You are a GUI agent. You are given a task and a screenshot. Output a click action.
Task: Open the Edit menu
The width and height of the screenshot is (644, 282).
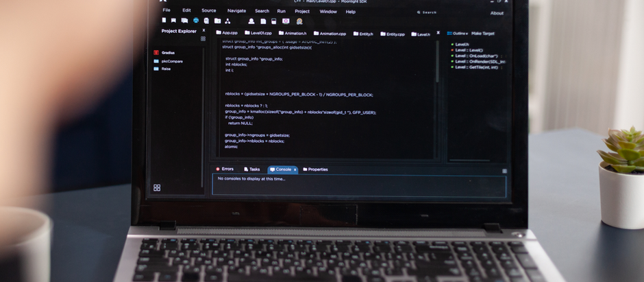(x=186, y=10)
